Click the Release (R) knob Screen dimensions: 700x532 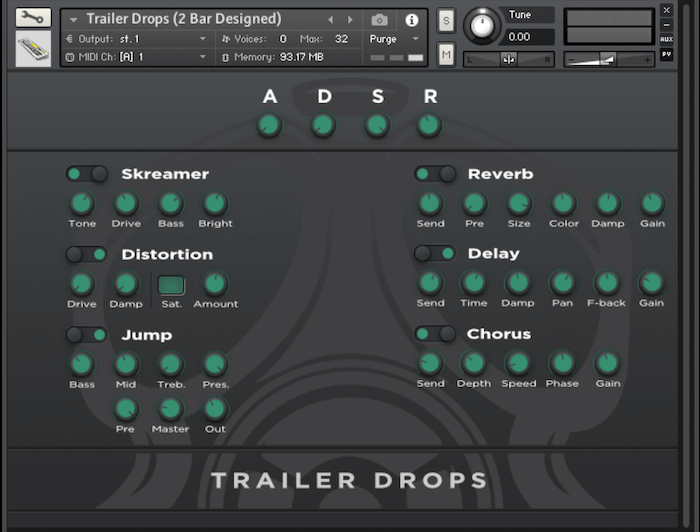pos(429,125)
